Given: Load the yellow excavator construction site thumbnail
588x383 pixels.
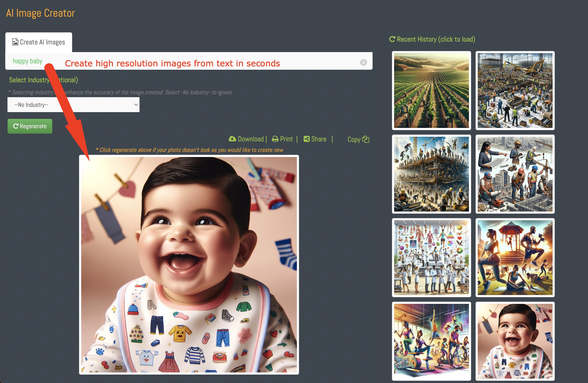Looking at the screenshot, I should 515,91.
